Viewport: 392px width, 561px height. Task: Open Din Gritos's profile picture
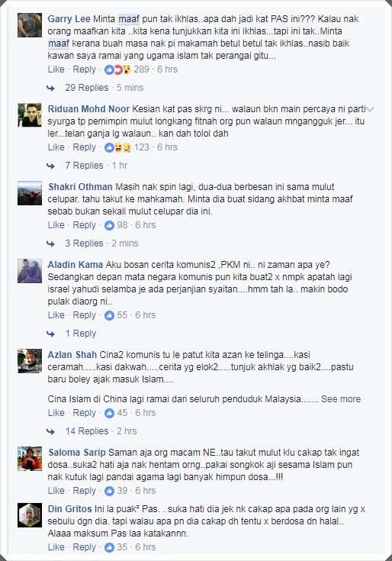pyautogui.click(x=30, y=515)
